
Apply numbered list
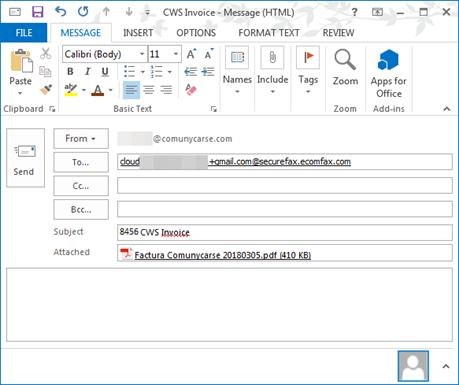pyautogui.click(x=156, y=71)
